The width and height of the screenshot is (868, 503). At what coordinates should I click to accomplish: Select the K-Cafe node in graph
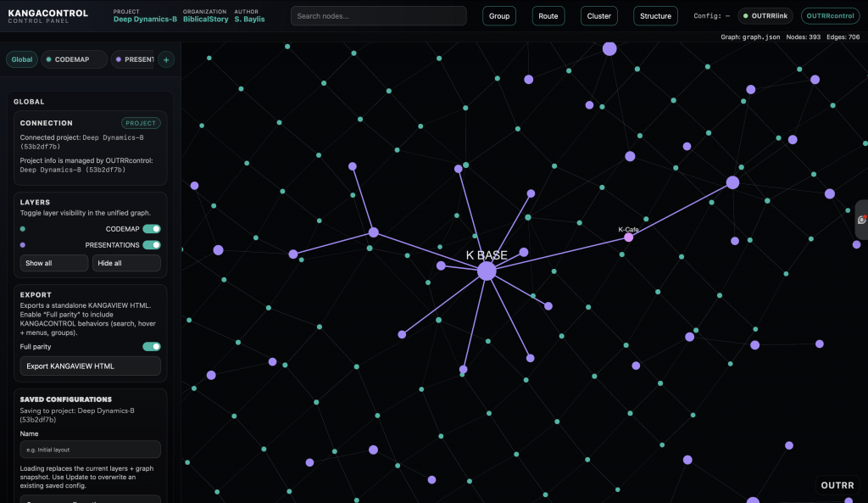pyautogui.click(x=629, y=238)
